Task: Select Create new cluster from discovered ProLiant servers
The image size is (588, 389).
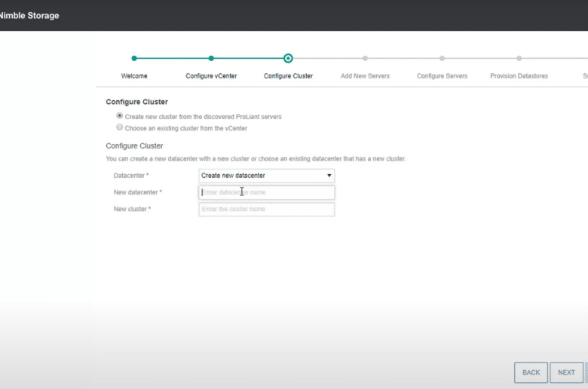Action: pos(120,116)
